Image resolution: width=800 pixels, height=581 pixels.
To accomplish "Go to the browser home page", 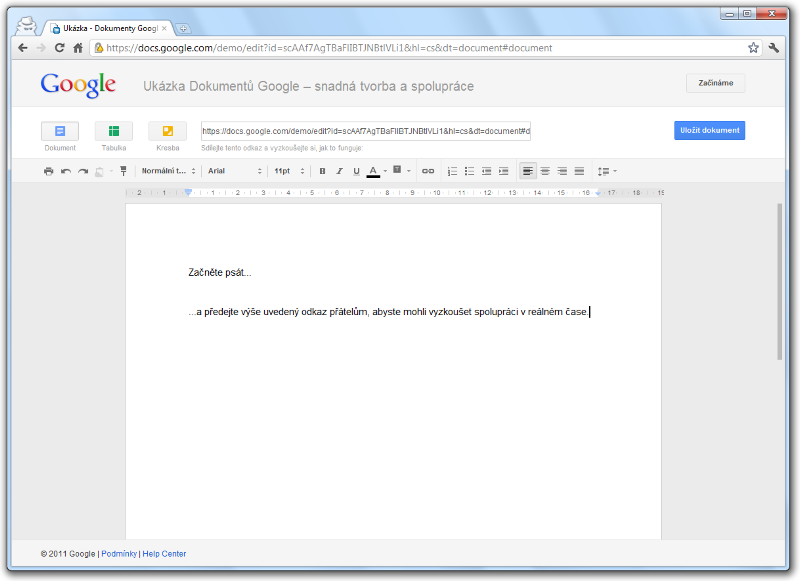I will pyautogui.click(x=78, y=48).
